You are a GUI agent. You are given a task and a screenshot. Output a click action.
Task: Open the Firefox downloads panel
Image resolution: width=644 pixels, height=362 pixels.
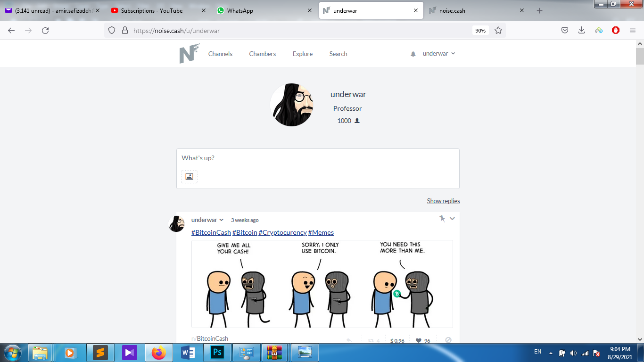pyautogui.click(x=582, y=31)
